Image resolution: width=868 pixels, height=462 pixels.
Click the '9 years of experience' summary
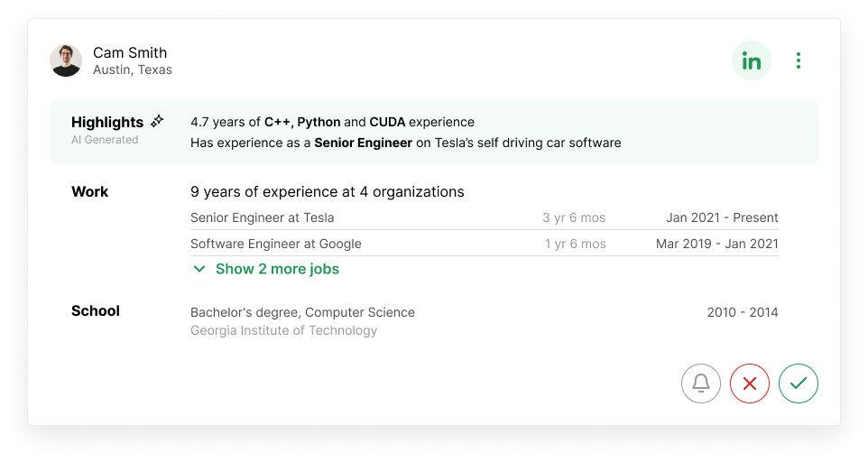coord(327,191)
